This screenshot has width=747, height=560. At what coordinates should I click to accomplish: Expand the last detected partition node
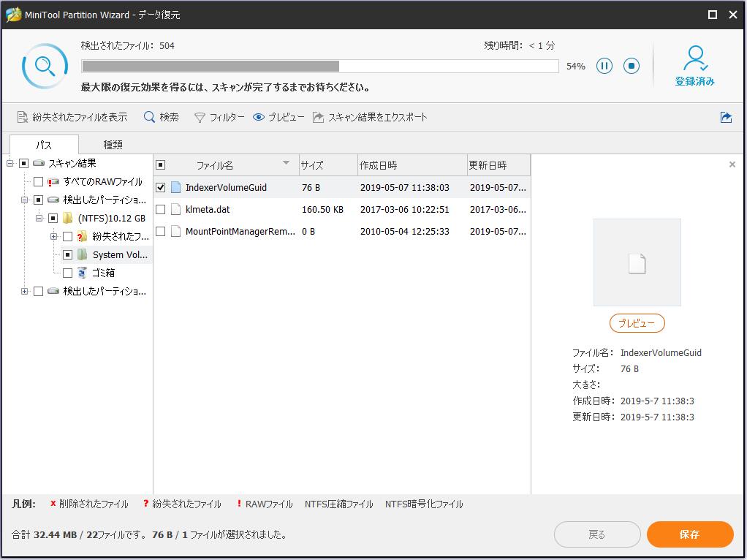click(25, 292)
